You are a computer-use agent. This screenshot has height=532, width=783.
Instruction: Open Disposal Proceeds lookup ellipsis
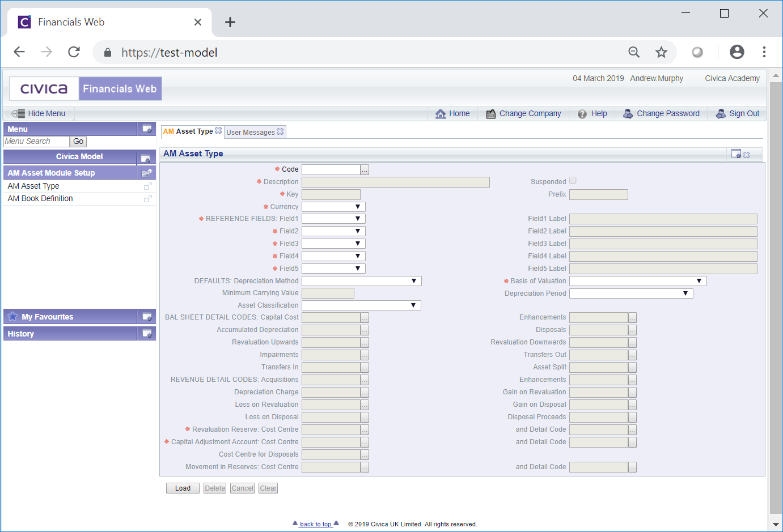pos(632,418)
